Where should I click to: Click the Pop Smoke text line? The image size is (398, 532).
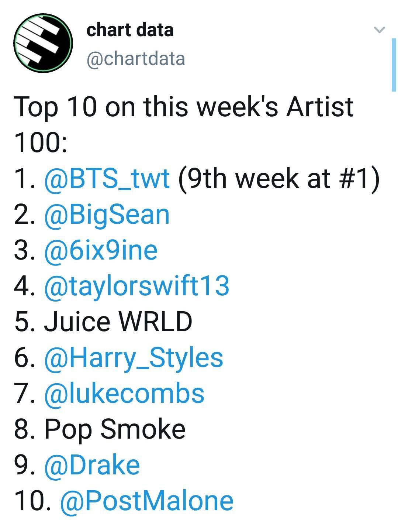pos(100,429)
